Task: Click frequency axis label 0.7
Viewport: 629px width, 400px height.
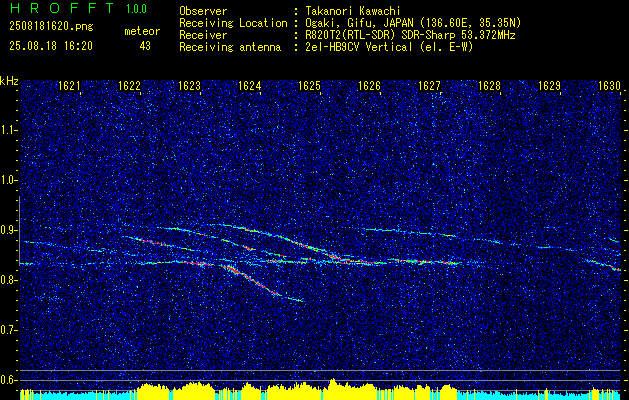Action: coord(8,330)
